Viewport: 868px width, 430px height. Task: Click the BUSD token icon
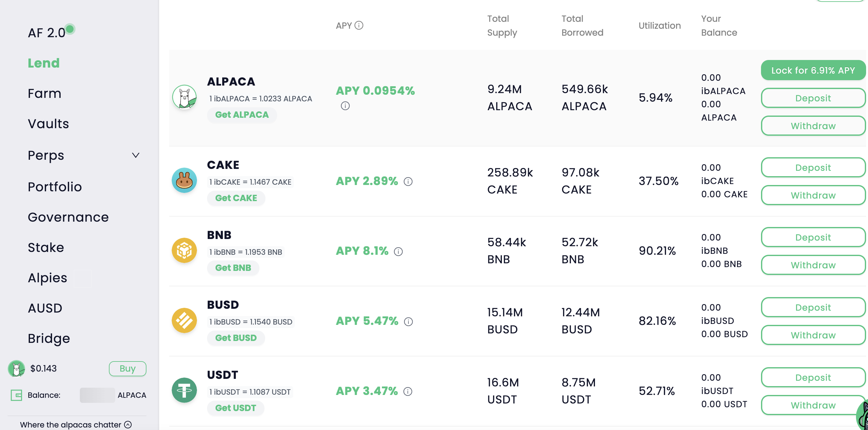184,320
